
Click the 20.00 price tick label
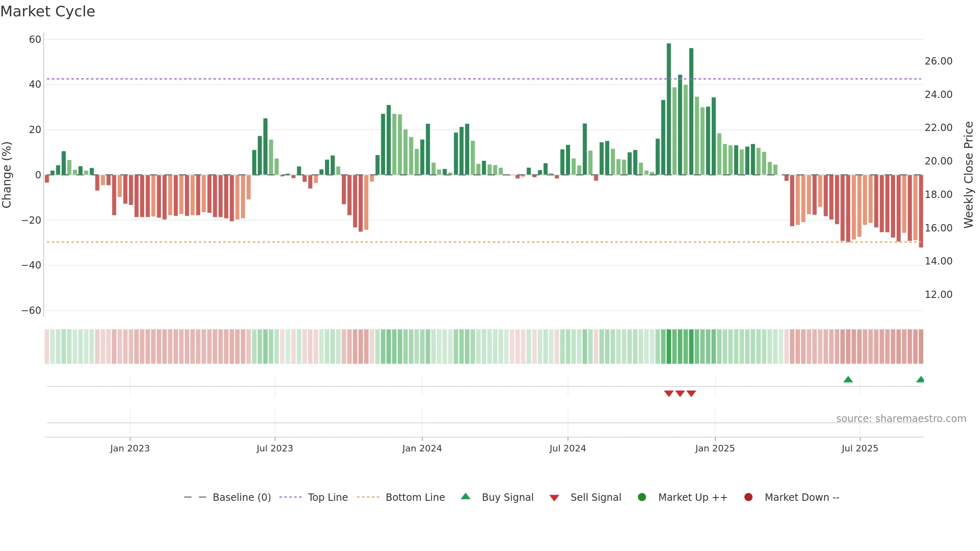point(938,161)
